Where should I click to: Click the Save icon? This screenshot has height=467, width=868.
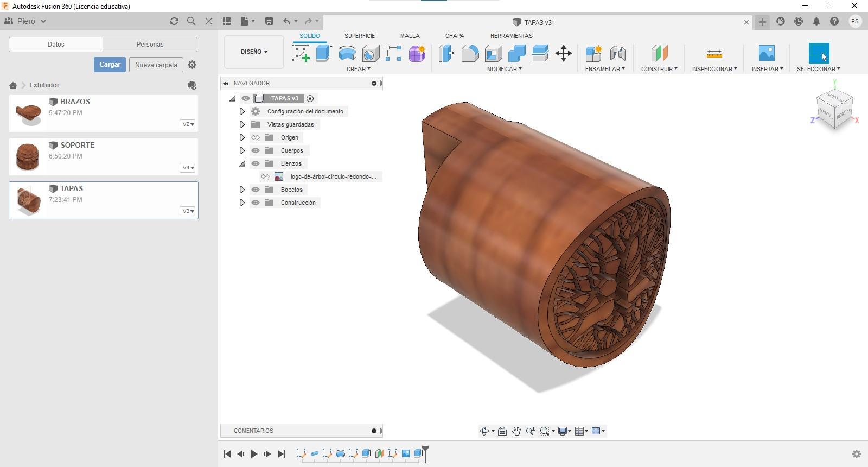click(x=269, y=21)
